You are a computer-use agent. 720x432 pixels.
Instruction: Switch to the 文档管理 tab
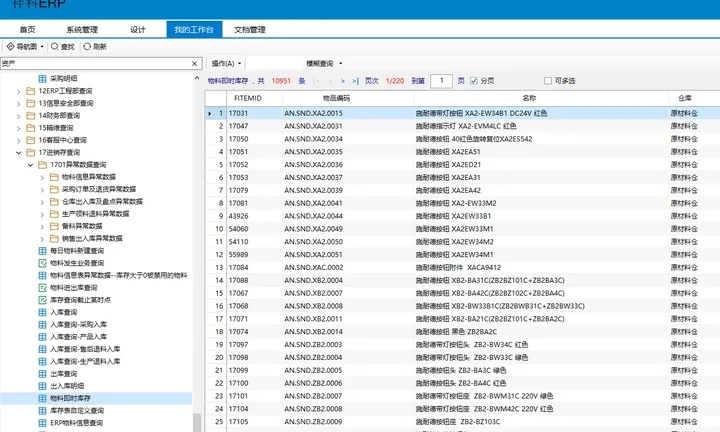click(x=248, y=30)
